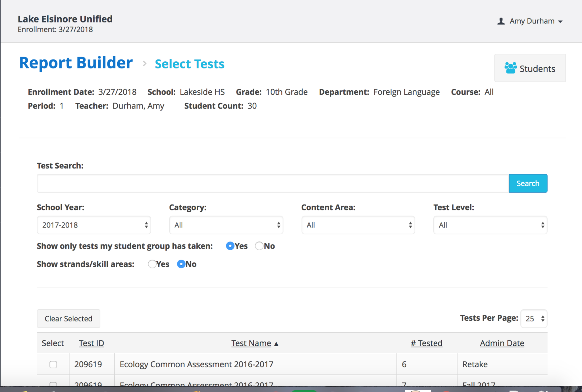Click the Test Name sort arrow

click(276, 344)
